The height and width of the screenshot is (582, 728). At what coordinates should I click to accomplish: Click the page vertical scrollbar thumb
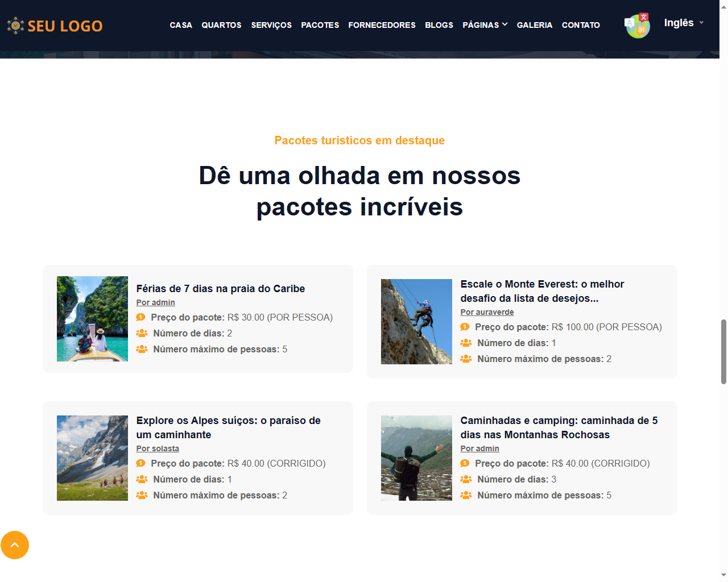coord(723,351)
